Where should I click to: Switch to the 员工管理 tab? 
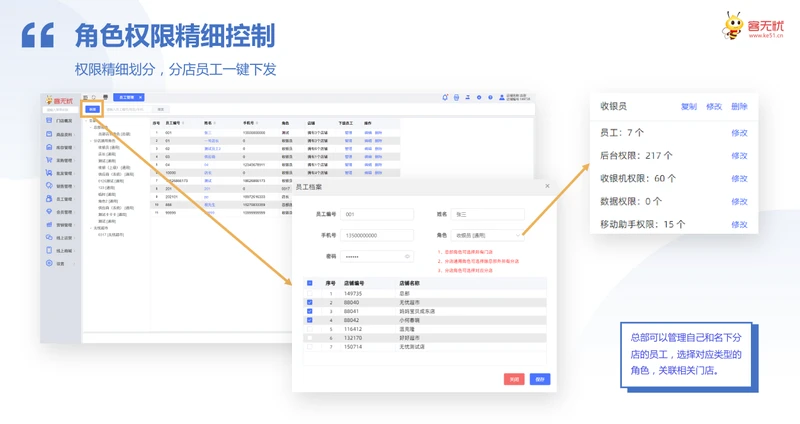coord(127,98)
